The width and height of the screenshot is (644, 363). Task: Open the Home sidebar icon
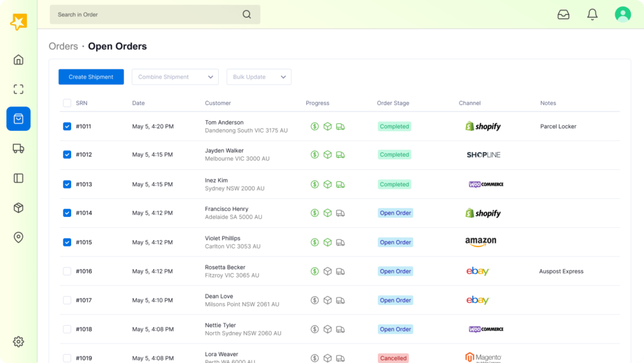(x=18, y=59)
